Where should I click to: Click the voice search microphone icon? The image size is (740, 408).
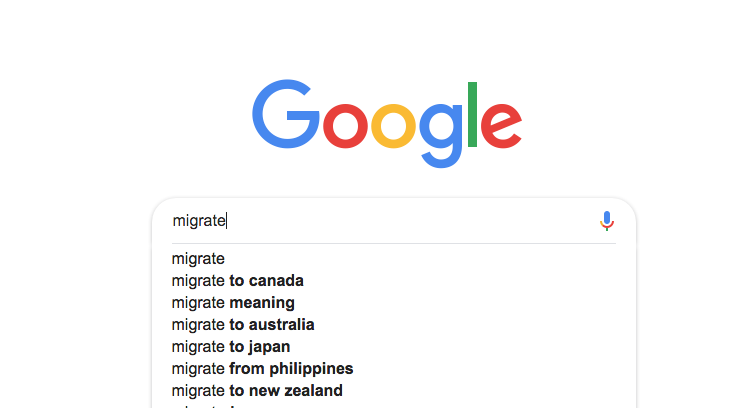(x=606, y=221)
